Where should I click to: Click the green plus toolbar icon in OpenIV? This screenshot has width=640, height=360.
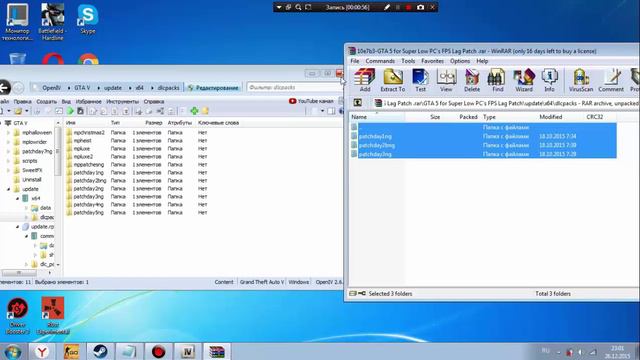click(x=194, y=111)
